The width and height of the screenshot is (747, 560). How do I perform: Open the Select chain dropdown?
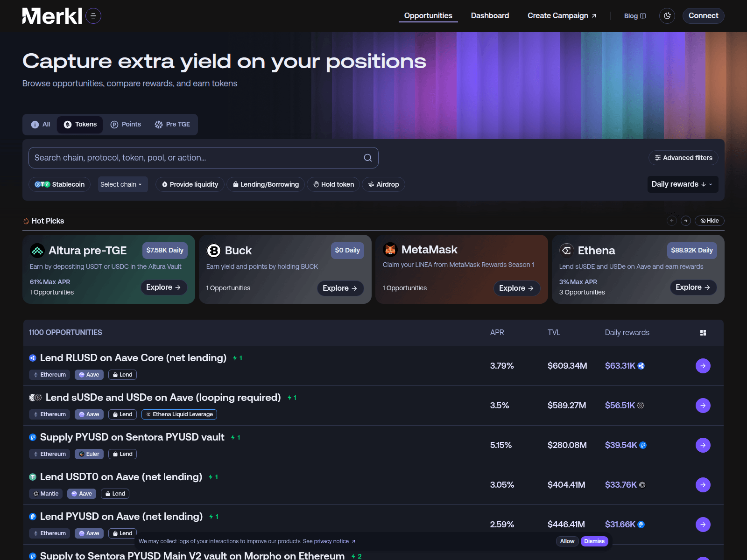123,184
